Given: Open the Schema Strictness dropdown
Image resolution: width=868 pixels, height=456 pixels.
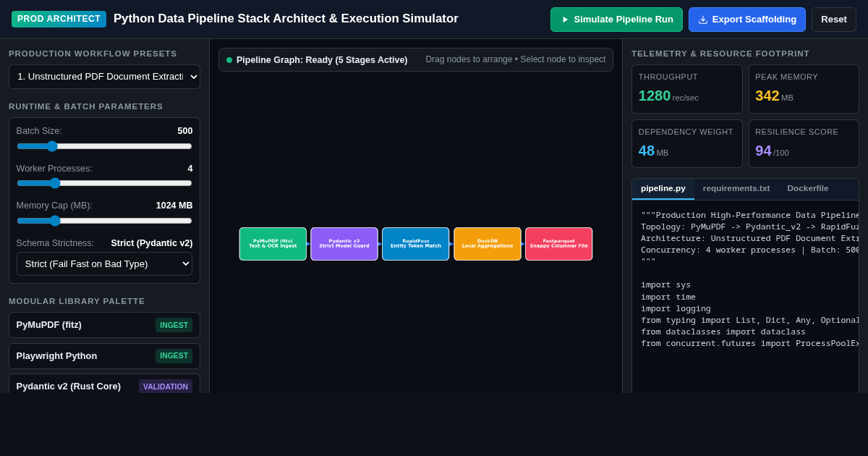Looking at the screenshot, I should coord(104,264).
